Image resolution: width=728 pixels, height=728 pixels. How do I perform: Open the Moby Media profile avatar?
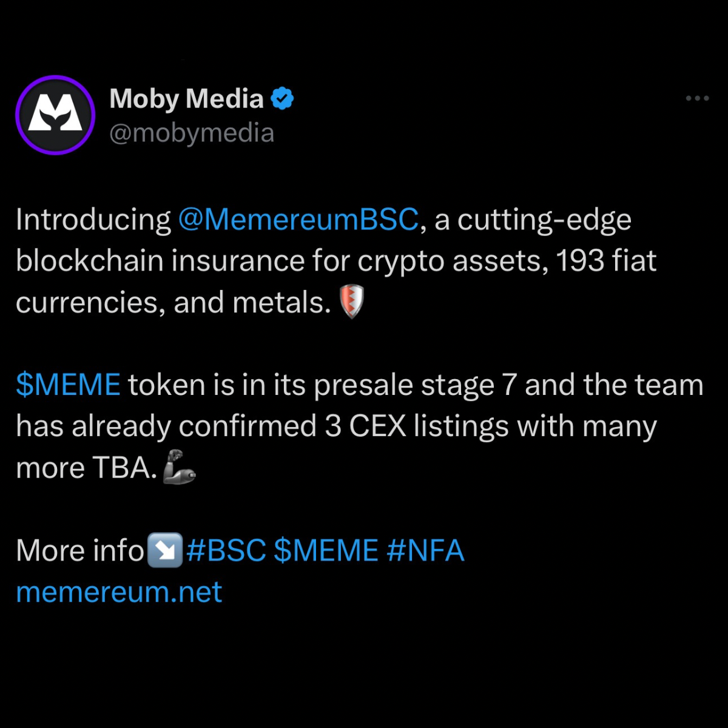pyautogui.click(x=55, y=115)
